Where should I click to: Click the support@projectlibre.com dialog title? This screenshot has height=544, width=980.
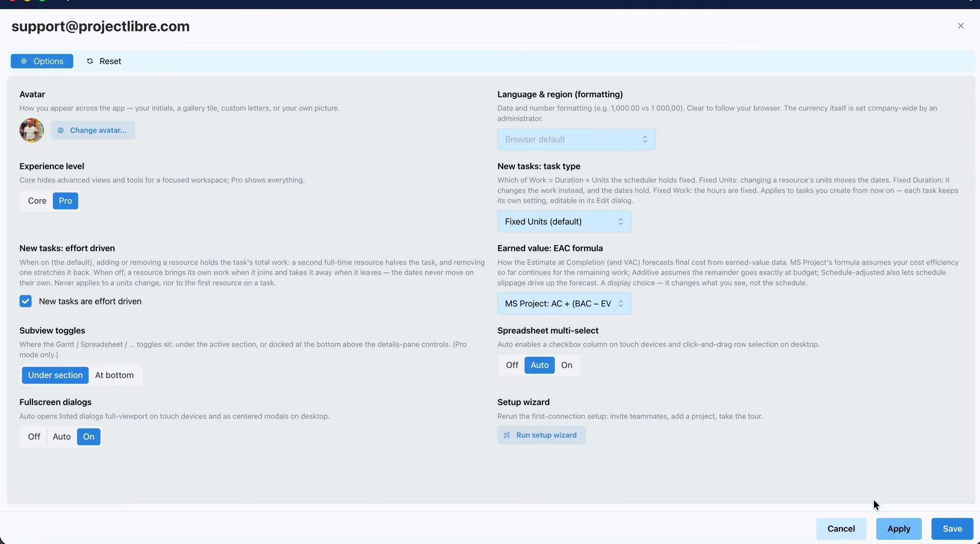(101, 26)
